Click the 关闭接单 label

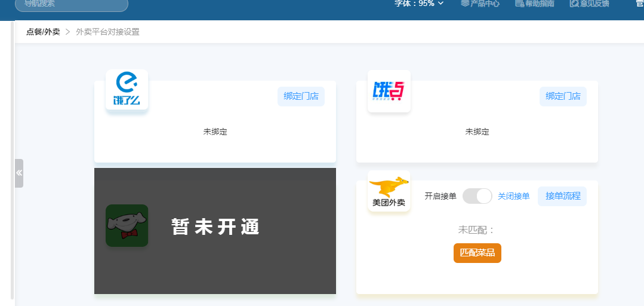[514, 196]
